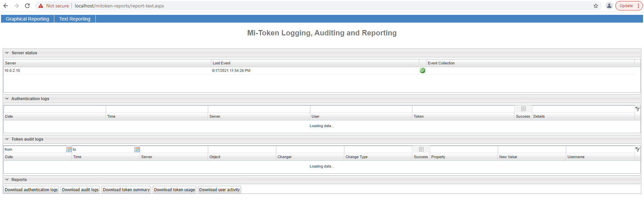Click the New Value filter input box
The width and height of the screenshot is (644, 204).
pyautogui.click(x=532, y=149)
